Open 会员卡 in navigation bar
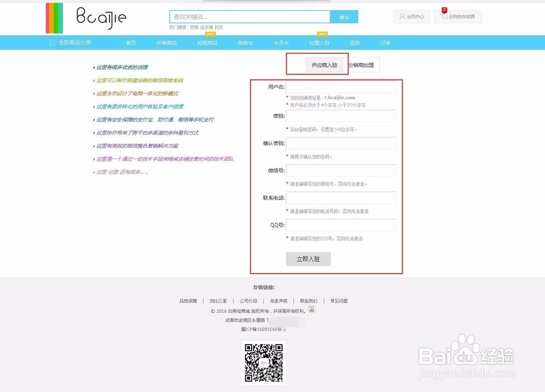 pos(281,43)
